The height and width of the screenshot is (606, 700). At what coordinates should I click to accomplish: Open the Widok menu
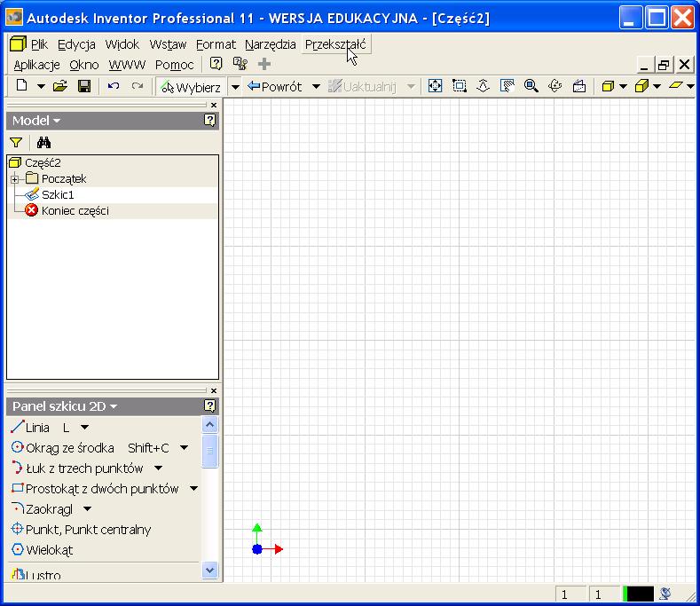pyautogui.click(x=122, y=44)
